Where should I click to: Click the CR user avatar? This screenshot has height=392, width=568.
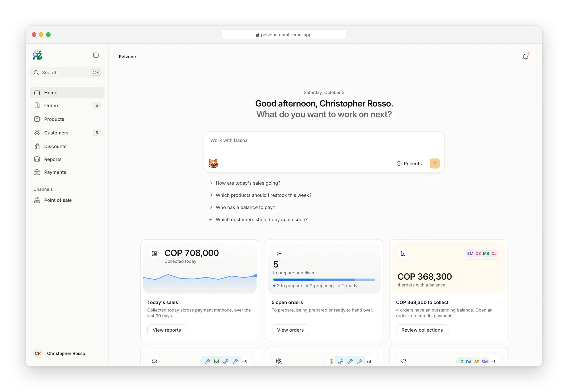click(38, 353)
